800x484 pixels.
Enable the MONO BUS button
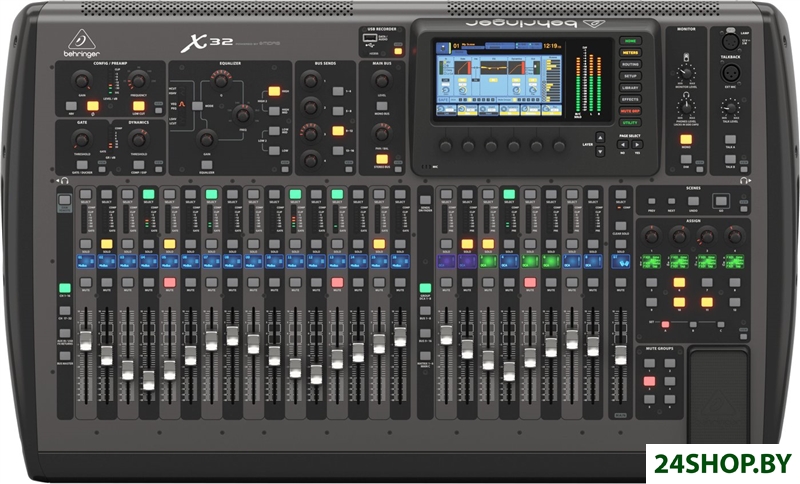click(x=382, y=106)
